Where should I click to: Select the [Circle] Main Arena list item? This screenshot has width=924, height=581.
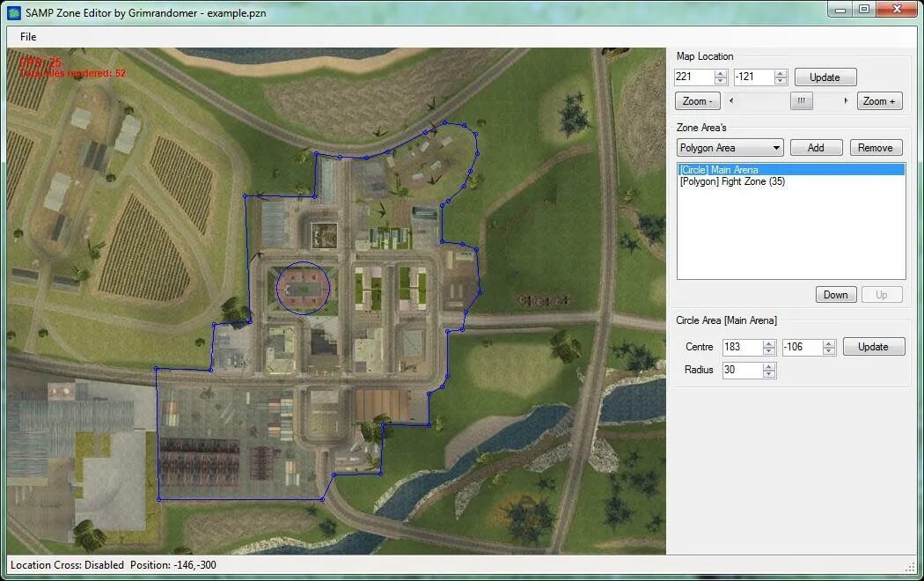tap(791, 170)
